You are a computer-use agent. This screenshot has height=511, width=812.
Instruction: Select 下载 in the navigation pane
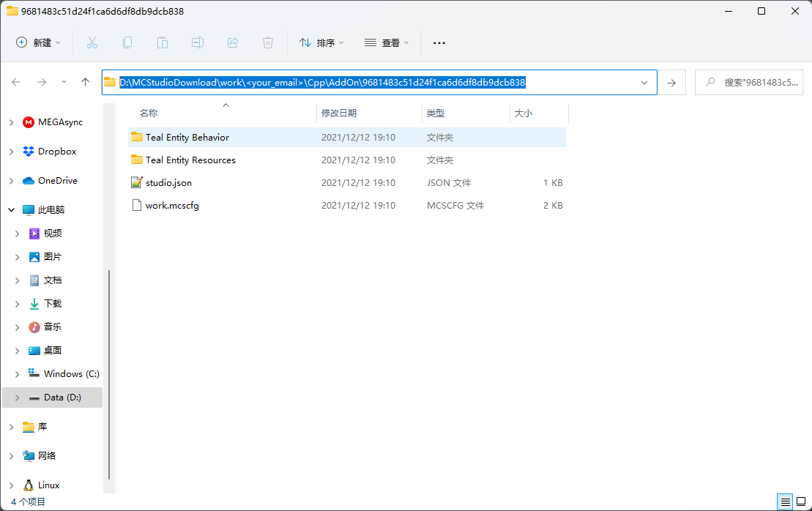tap(53, 303)
